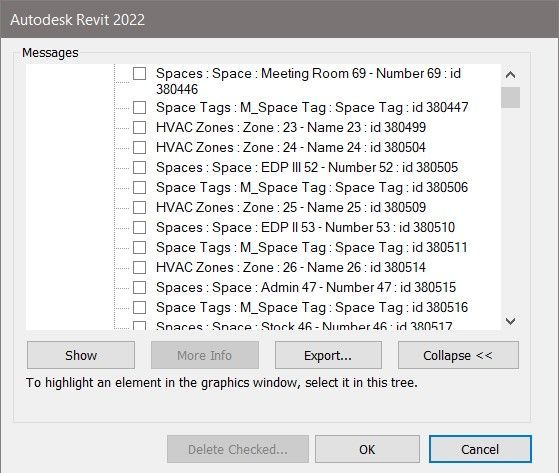
Task: Tick checkbox for HVAC Zone 25
Action: pyautogui.click(x=139, y=207)
